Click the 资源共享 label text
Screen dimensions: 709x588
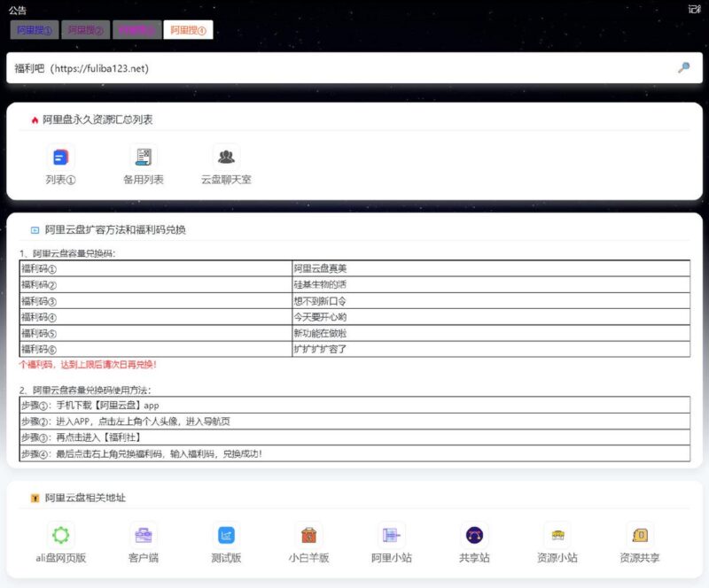click(x=640, y=558)
